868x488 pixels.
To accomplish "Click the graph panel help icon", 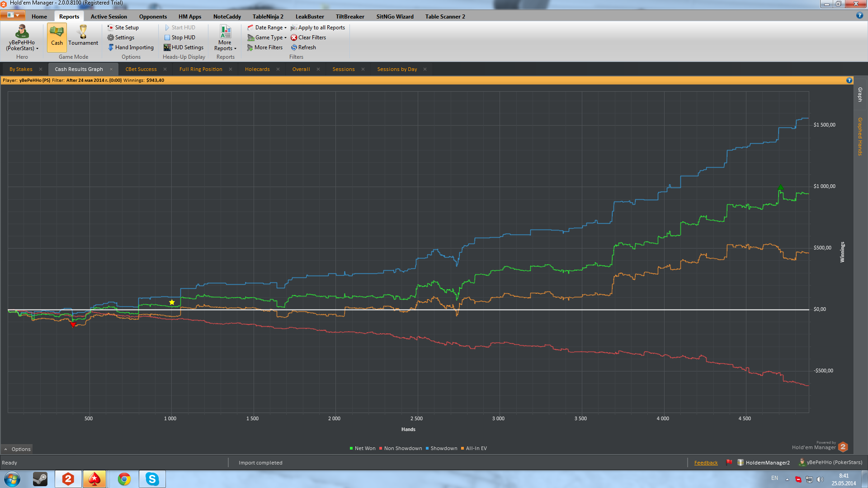I will (849, 80).
